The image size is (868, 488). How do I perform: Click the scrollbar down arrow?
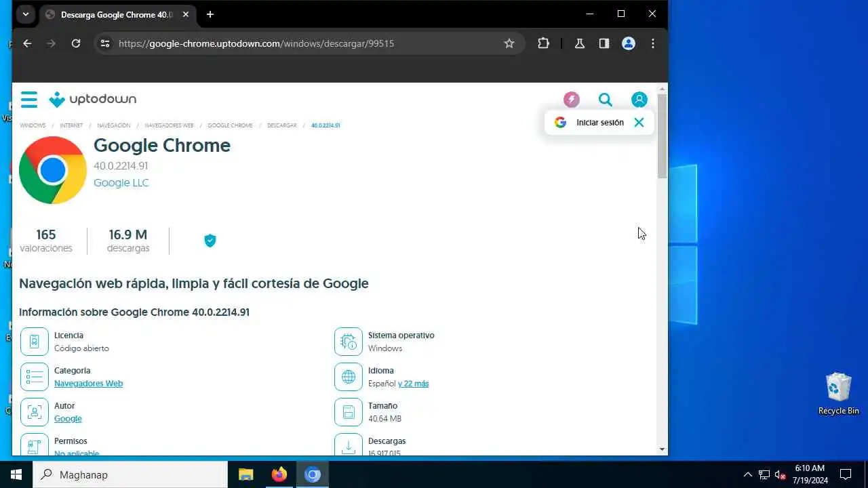pos(663,449)
